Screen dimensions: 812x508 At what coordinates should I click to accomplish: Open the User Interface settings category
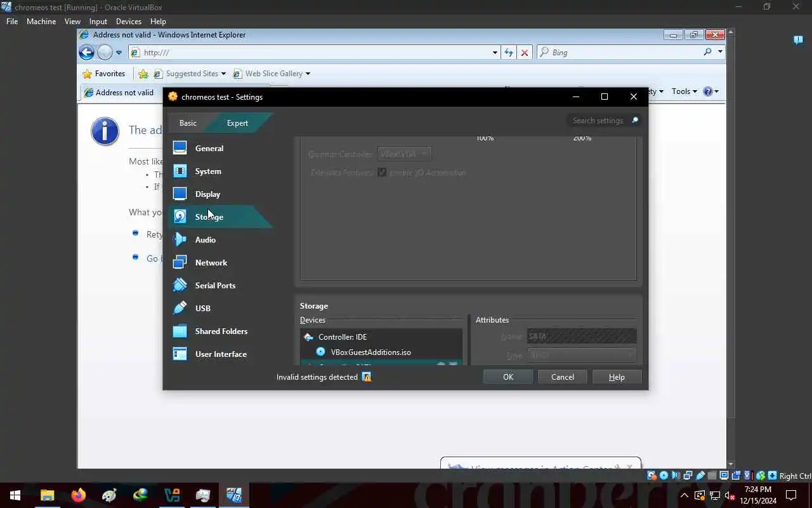pyautogui.click(x=221, y=354)
